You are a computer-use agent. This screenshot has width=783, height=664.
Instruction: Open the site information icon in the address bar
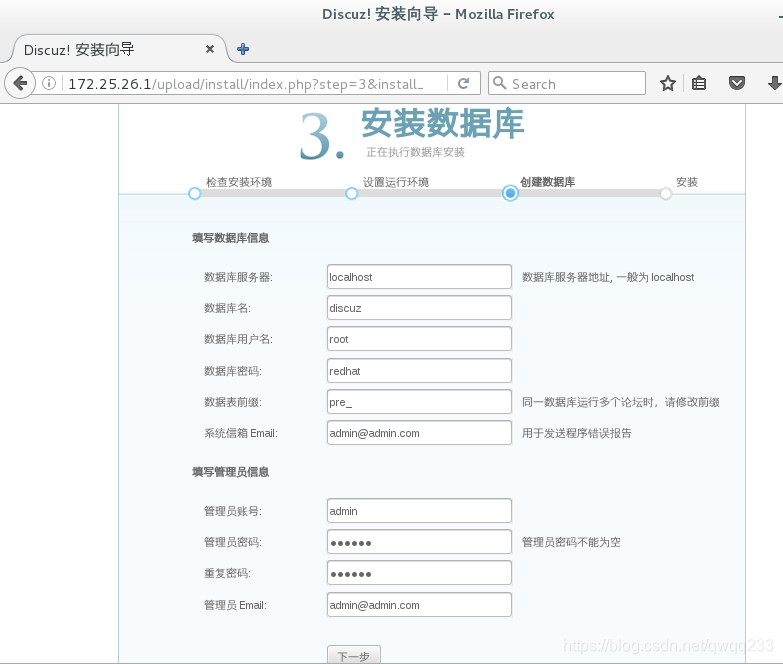49,83
